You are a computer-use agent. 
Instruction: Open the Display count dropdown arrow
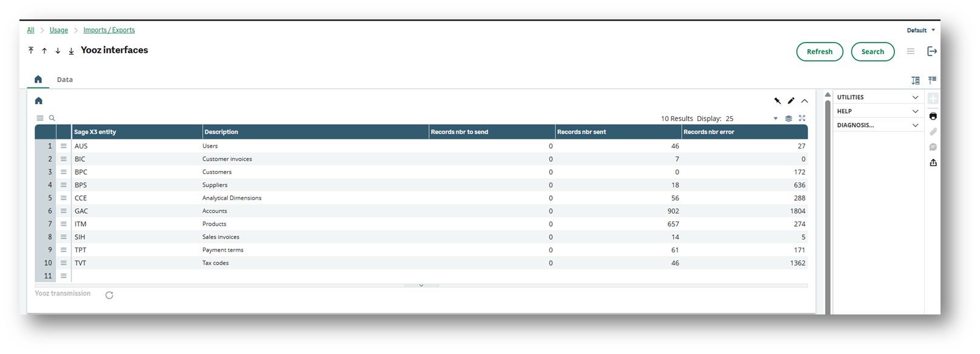click(775, 119)
